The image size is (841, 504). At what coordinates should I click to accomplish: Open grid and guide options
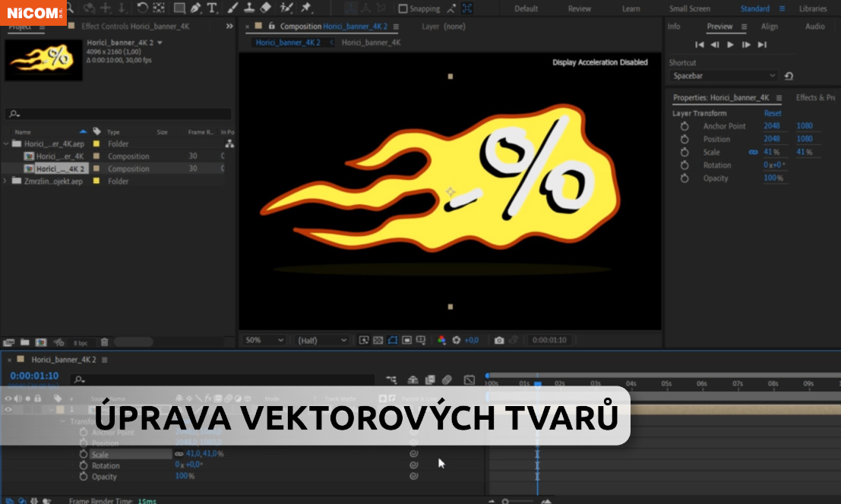pyautogui.click(x=421, y=340)
